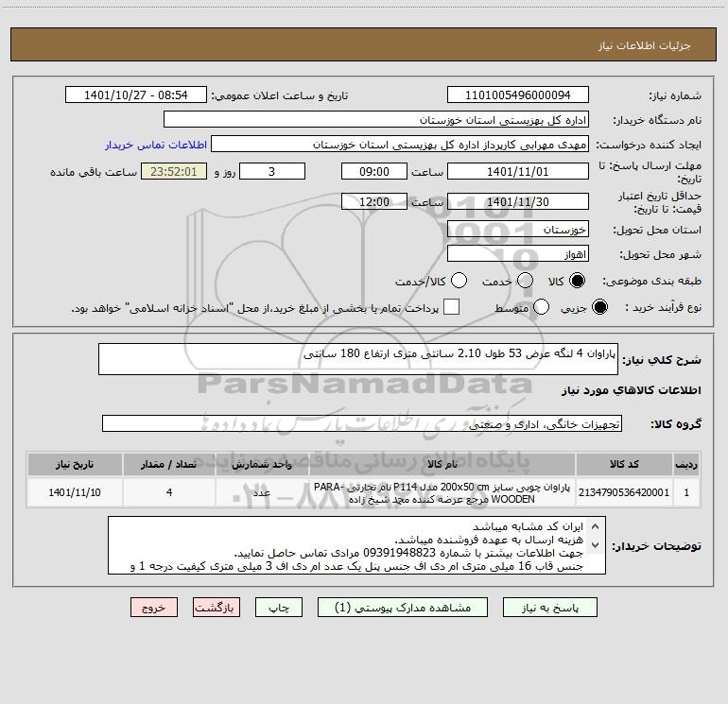Click the 09:00 time field
This screenshot has width=728, height=704.
pyautogui.click(x=374, y=172)
